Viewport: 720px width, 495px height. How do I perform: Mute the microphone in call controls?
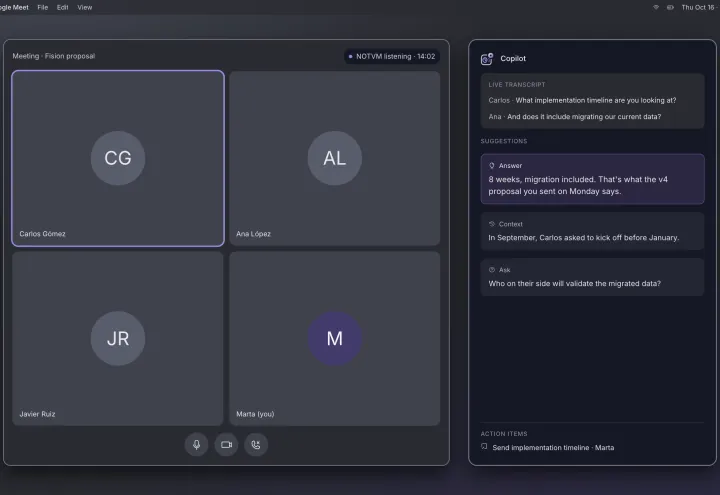(x=196, y=444)
